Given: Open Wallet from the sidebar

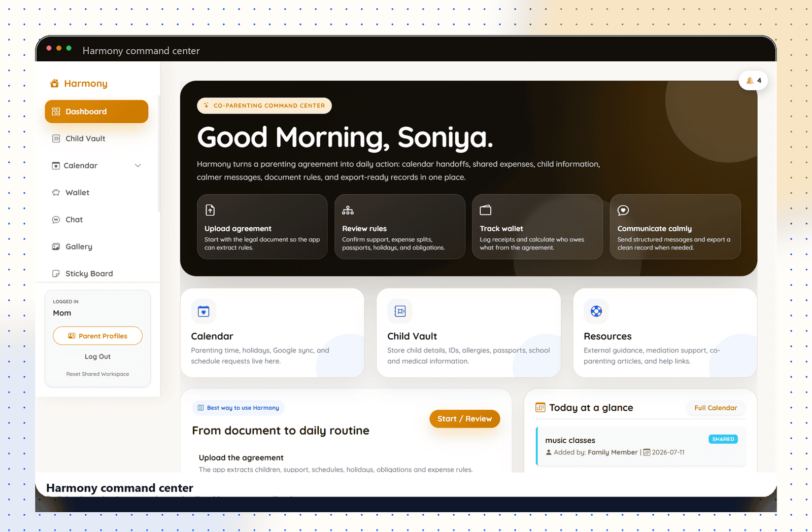Looking at the screenshot, I should 96,193.
